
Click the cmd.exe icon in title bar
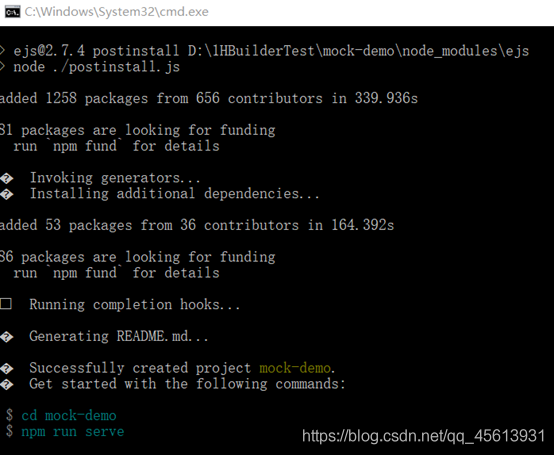coord(13,12)
